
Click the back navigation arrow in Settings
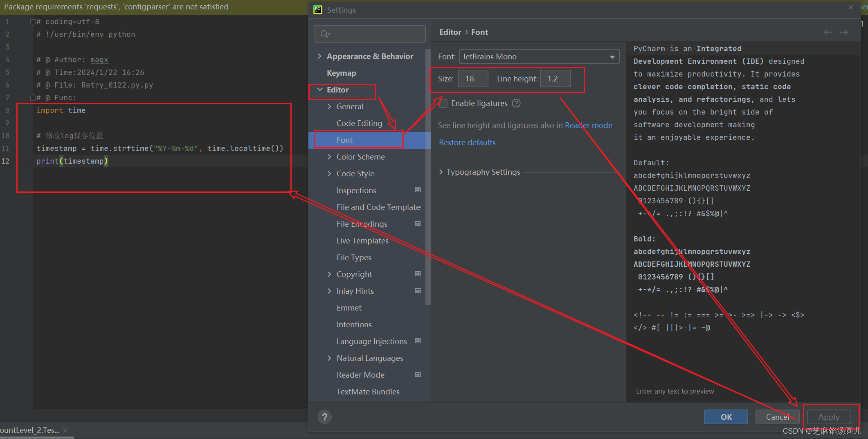(x=828, y=32)
